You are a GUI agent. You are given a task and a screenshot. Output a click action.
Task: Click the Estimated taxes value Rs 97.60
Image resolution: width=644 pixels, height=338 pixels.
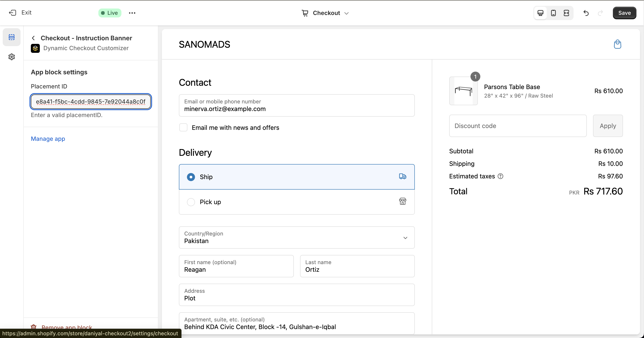610,176
